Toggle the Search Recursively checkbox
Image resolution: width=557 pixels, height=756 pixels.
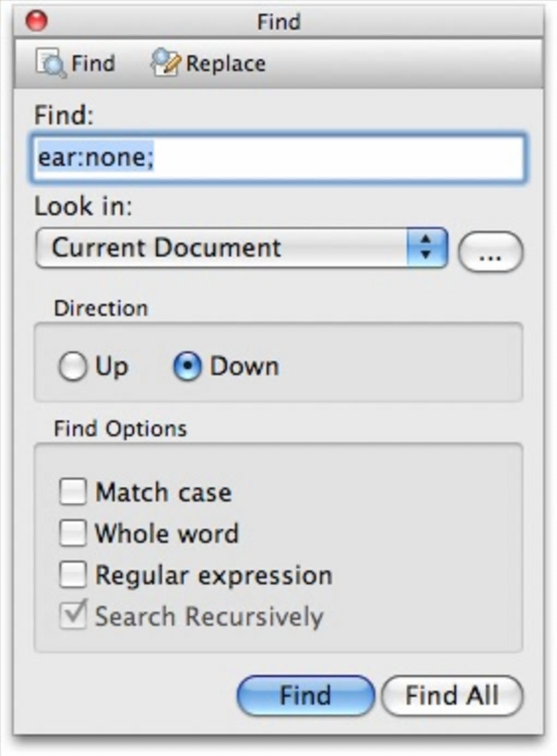(73, 616)
